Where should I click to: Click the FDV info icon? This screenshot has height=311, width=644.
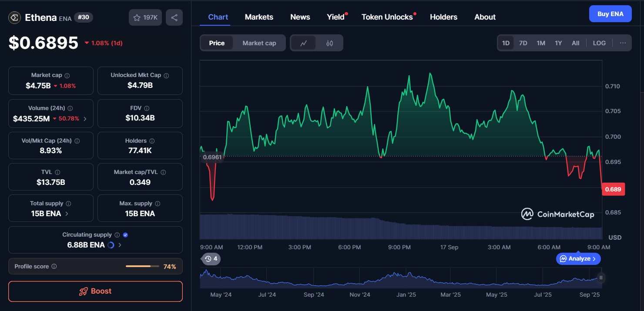[x=147, y=108]
